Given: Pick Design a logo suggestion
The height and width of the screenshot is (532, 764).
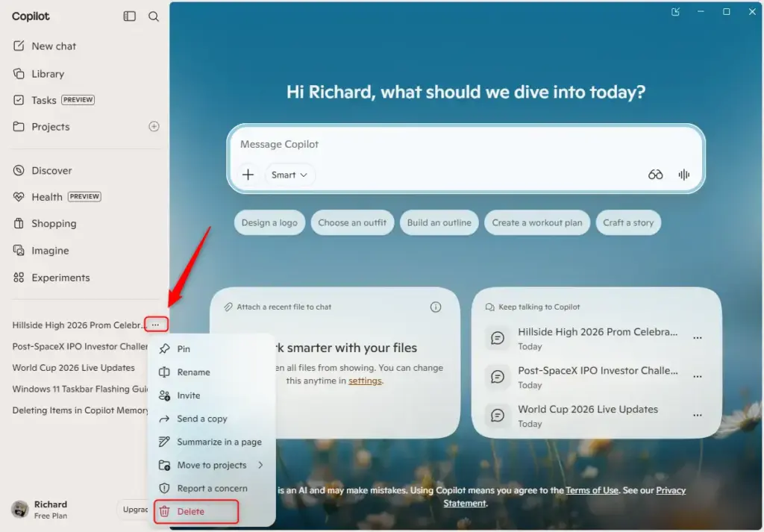Looking at the screenshot, I should coord(269,222).
